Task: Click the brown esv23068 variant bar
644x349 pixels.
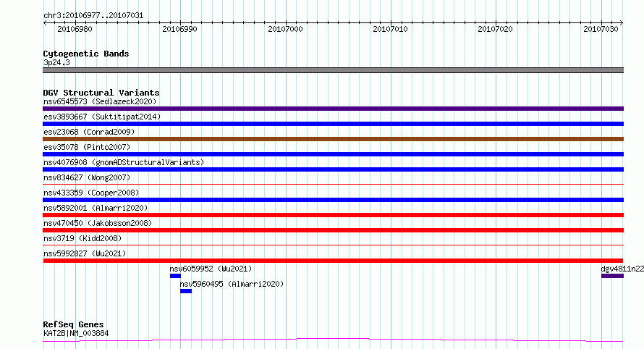Action: pyautogui.click(x=333, y=139)
